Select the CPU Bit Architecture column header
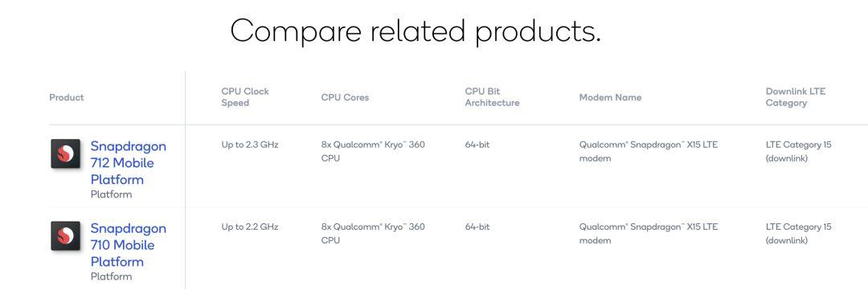868x302 pixels. (492, 97)
